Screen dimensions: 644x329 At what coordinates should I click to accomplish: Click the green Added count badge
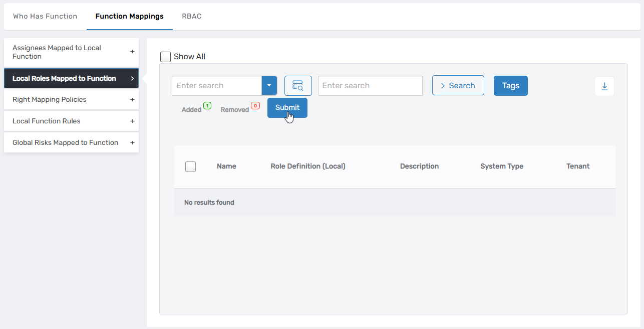click(207, 106)
